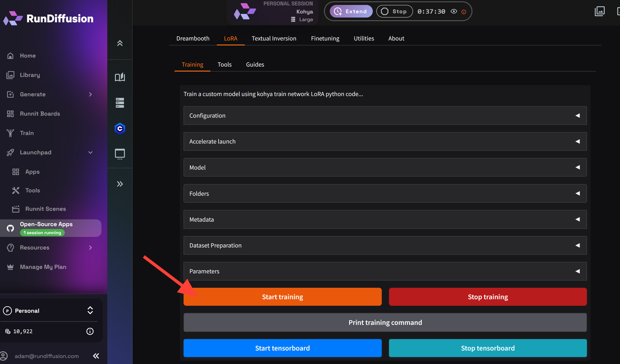Open the Tools sub-tab under LoRA
The height and width of the screenshot is (364, 620).
[x=224, y=64]
